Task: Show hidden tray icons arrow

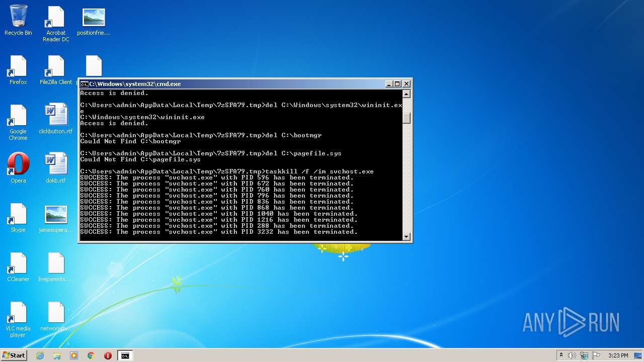Action: [x=561, y=355]
